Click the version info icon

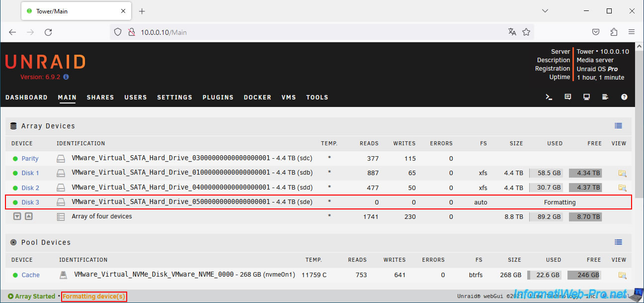(x=66, y=77)
